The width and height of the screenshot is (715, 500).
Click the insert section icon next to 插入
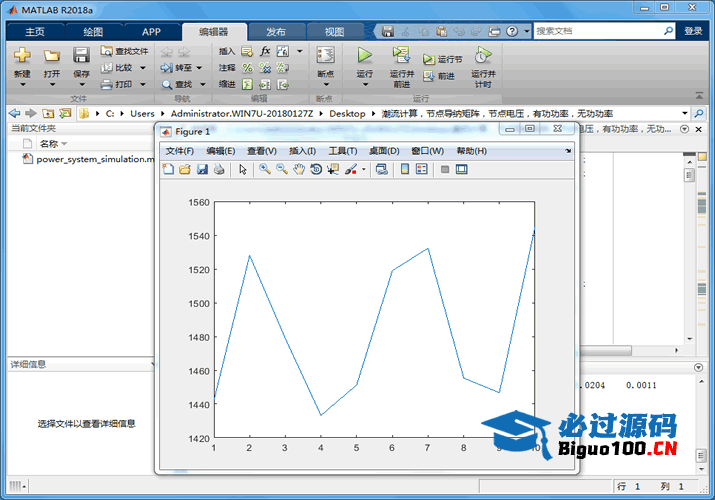pos(247,51)
